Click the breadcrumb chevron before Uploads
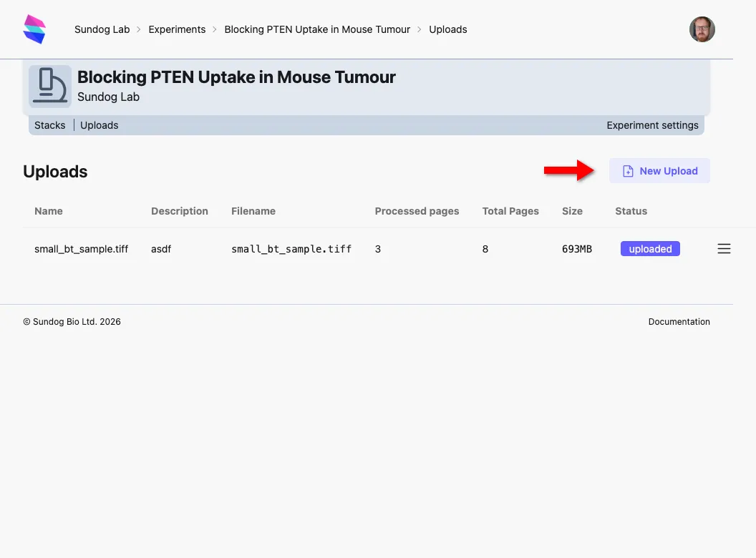This screenshot has height=558, width=756. point(420,29)
